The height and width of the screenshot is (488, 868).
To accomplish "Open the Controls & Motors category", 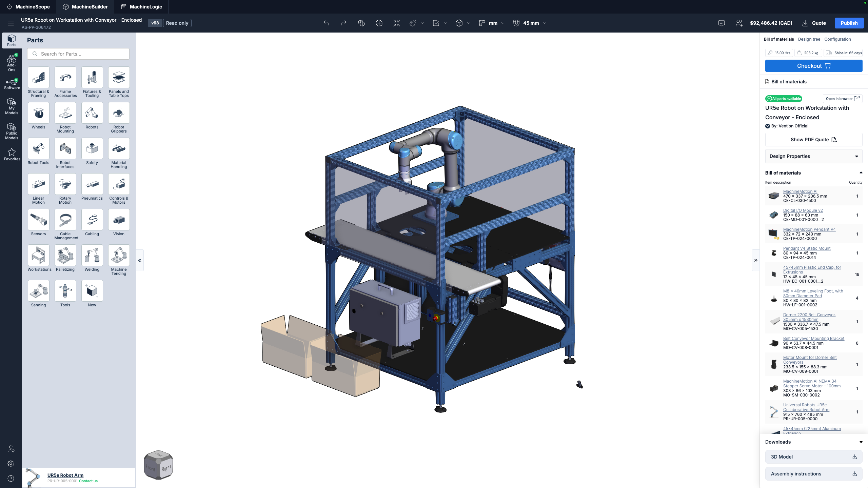I will pyautogui.click(x=119, y=189).
